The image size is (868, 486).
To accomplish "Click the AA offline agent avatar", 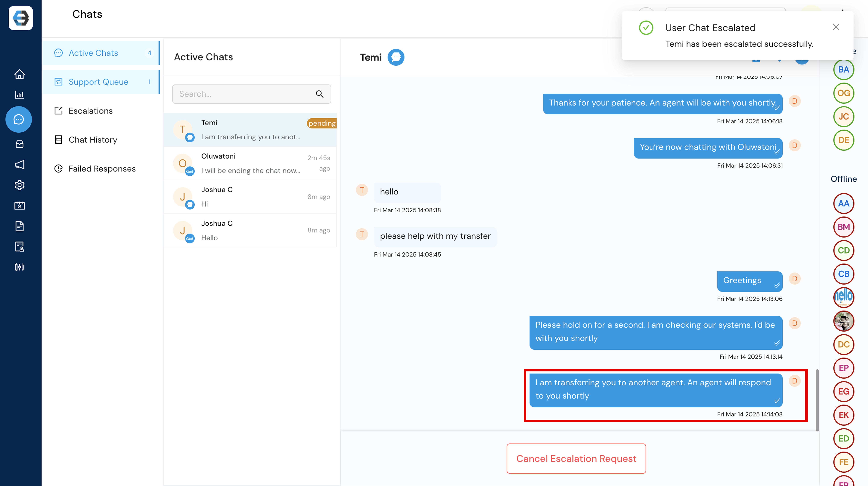I will point(843,204).
